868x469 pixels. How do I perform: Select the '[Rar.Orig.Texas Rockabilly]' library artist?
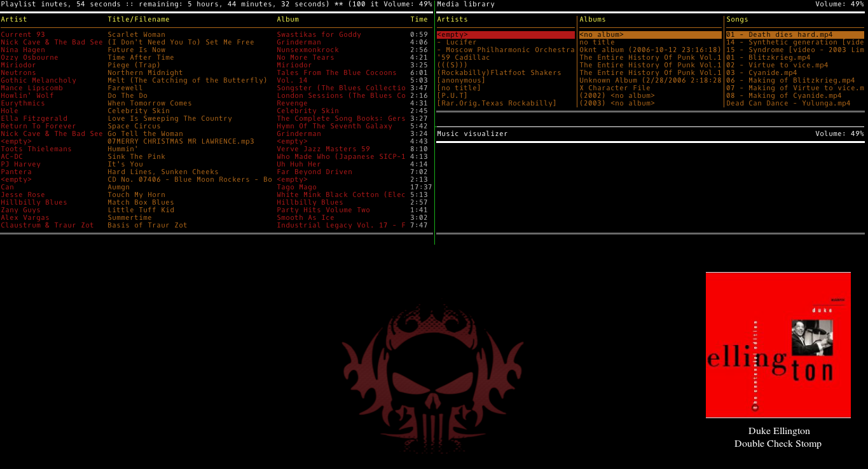[x=497, y=104]
